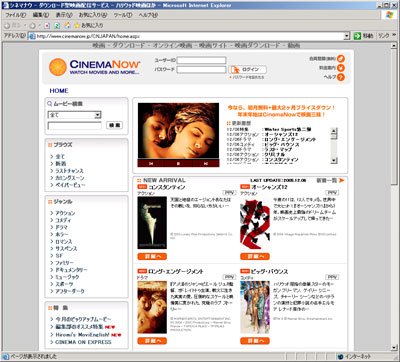The width and height of the screenshot is (400, 362).
Task: Click the browser Forward arrow button
Action: (32, 25)
